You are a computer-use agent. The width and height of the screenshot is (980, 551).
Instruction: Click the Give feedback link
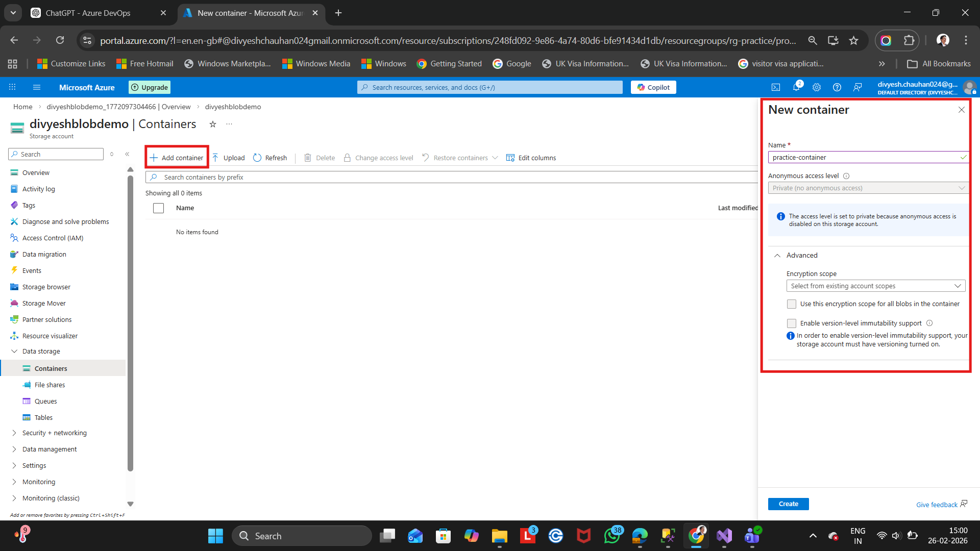coord(937,505)
